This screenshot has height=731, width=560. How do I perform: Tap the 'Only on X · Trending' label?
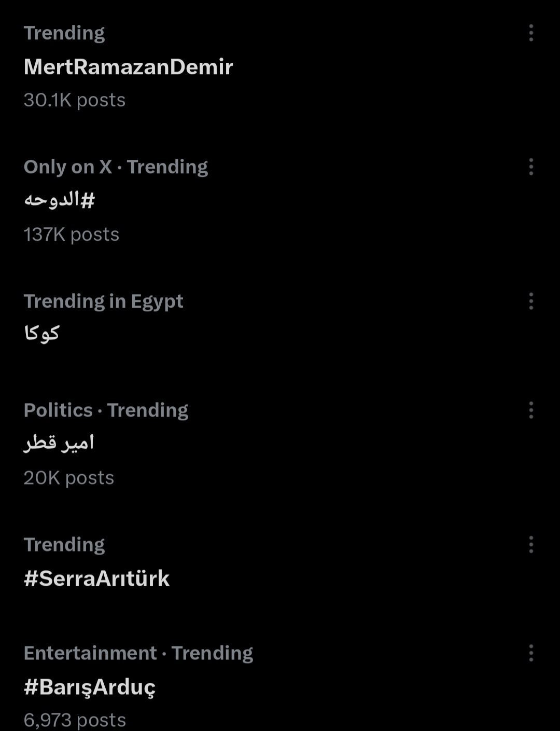pos(116,167)
